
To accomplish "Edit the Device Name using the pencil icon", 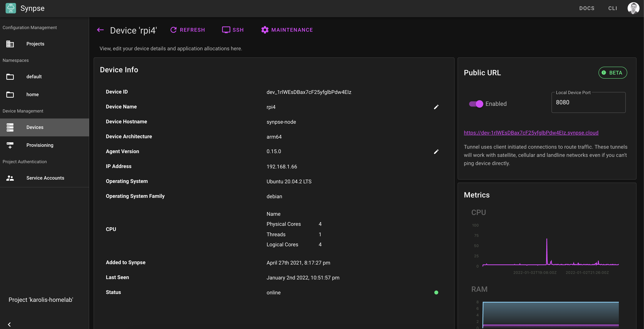I will 436,107.
